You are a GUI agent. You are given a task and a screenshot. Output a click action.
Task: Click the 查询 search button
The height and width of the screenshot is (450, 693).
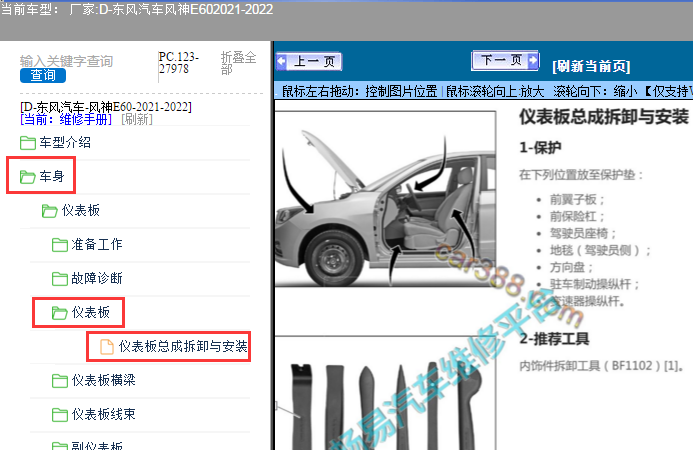pos(43,75)
